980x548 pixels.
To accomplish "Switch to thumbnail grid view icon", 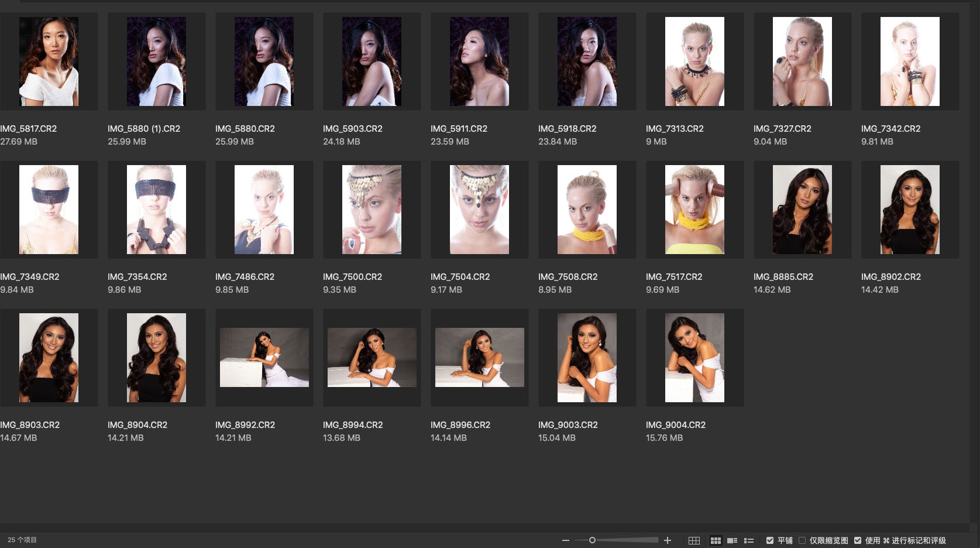I will [x=715, y=540].
